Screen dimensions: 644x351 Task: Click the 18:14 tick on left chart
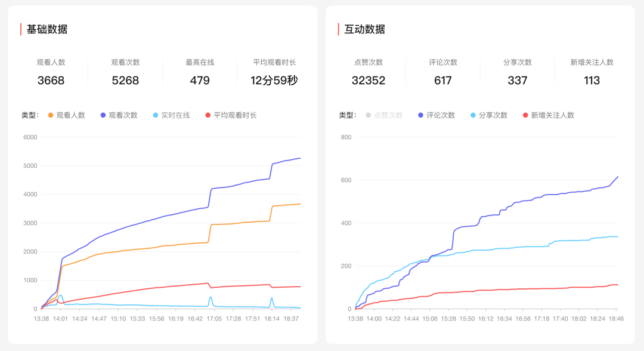click(x=272, y=319)
